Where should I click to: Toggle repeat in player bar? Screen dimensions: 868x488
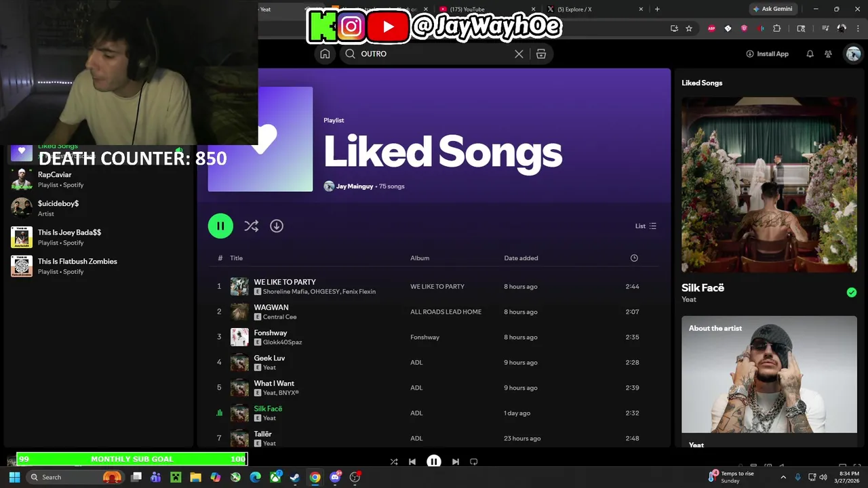pyautogui.click(x=474, y=462)
